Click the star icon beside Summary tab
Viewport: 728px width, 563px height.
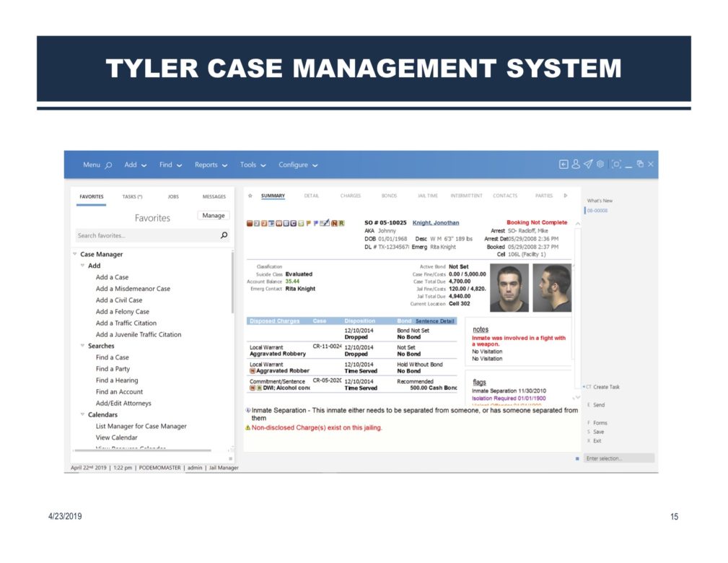[x=250, y=196]
